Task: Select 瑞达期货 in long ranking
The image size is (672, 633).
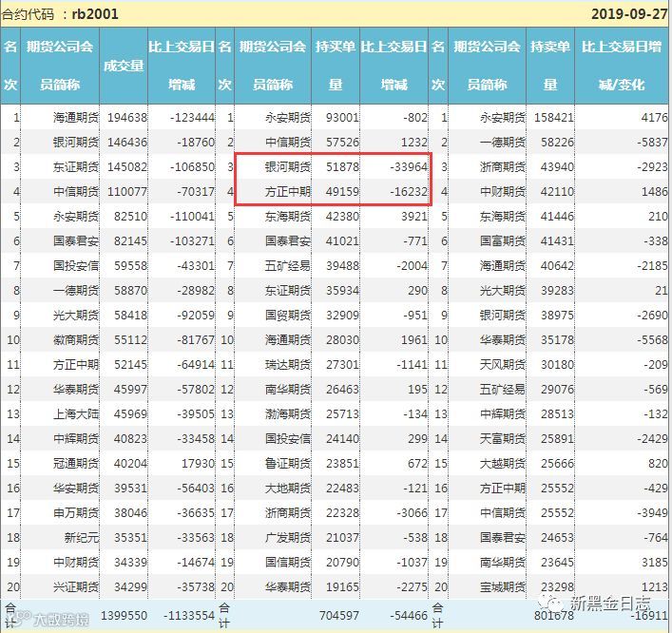Action: click(288, 365)
